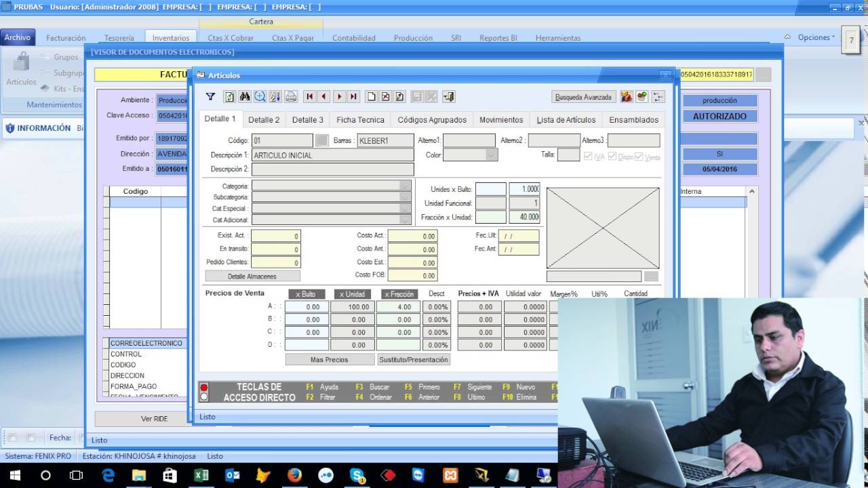Click the delete record icon with red X

pyautogui.click(x=385, y=97)
